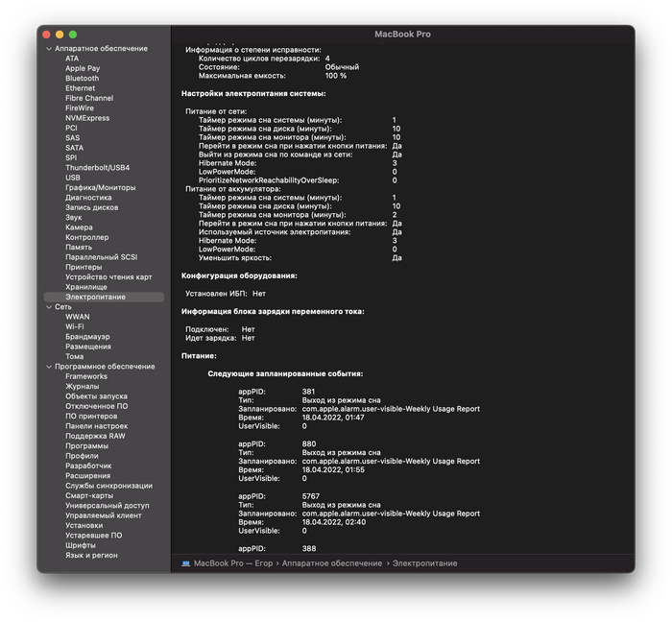Select Смарт-карты entry
Viewport: 672px width, 622px height.
point(89,495)
